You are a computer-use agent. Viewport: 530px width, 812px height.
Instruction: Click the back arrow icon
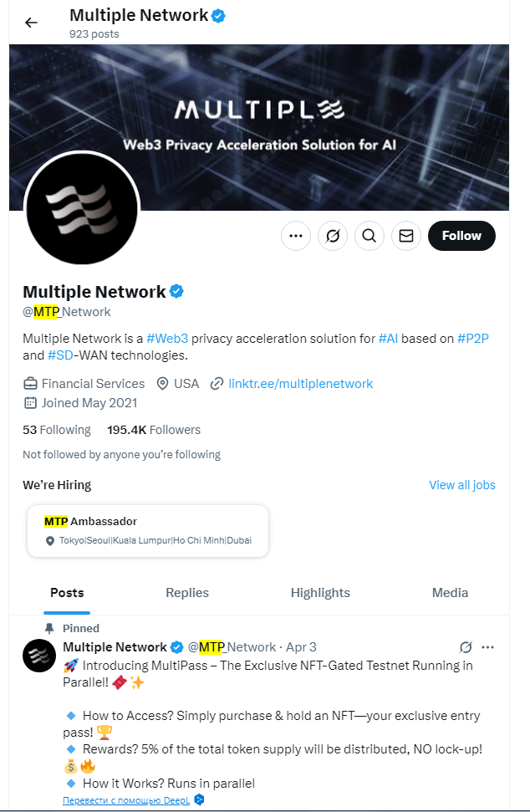[x=31, y=23]
